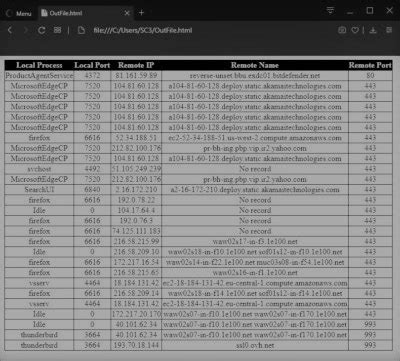This screenshot has height=361, width=400.
Task: Select local port 4492 cell
Action: pyautogui.click(x=92, y=169)
